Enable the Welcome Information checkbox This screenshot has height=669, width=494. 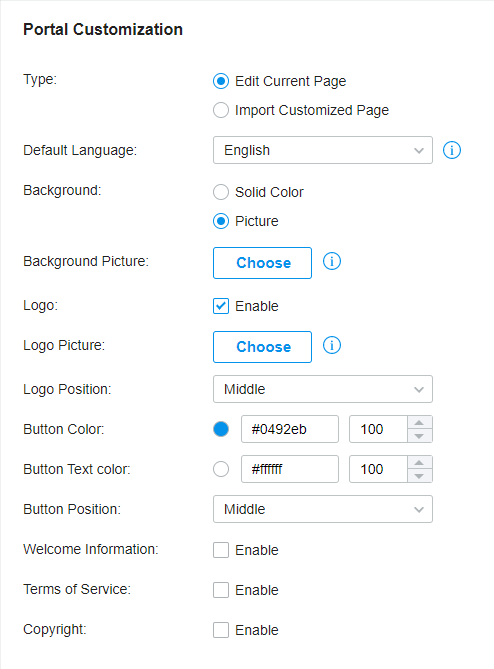[x=221, y=550]
